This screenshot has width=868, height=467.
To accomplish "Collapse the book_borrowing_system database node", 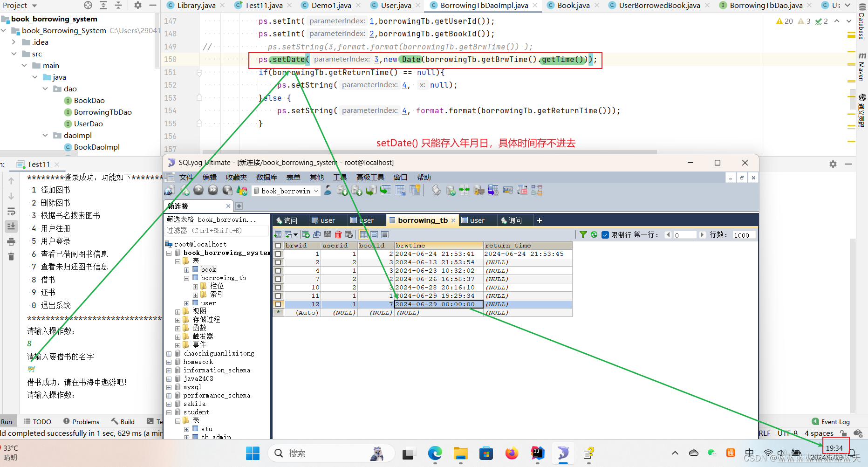I will (x=169, y=253).
